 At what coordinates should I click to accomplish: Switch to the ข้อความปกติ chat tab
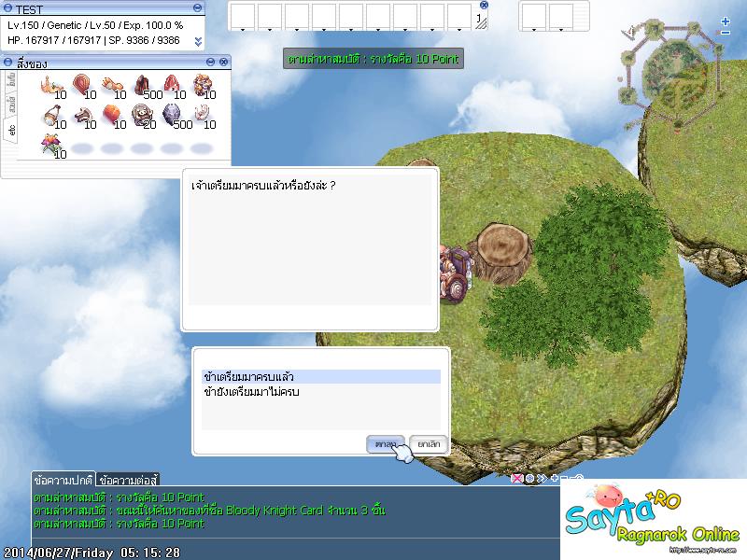pos(63,480)
